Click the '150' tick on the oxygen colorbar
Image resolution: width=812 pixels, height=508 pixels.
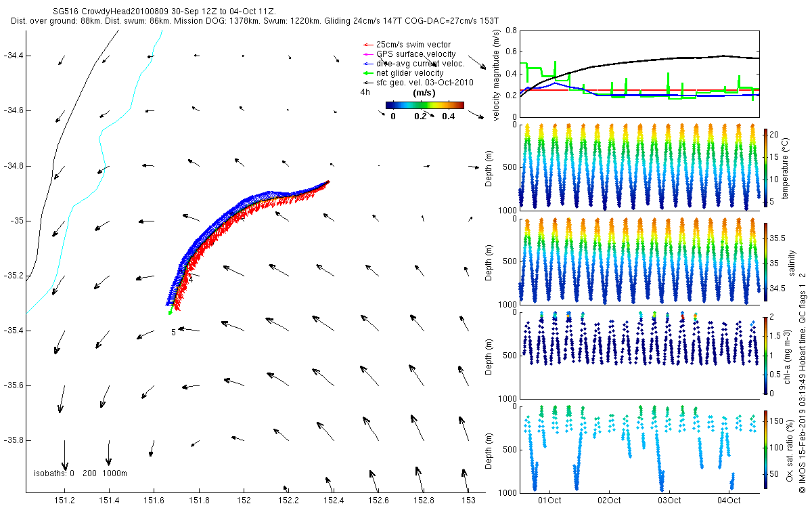click(775, 421)
